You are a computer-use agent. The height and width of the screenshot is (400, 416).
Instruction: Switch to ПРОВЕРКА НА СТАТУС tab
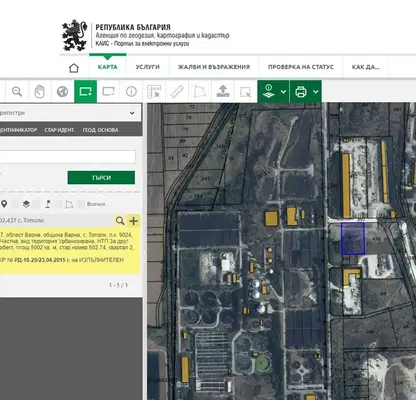301,67
